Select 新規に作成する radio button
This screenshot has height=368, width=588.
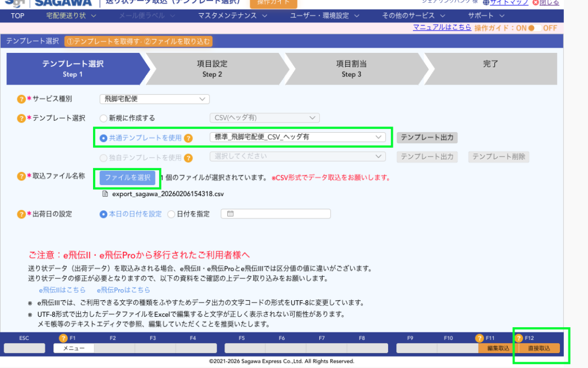click(104, 118)
